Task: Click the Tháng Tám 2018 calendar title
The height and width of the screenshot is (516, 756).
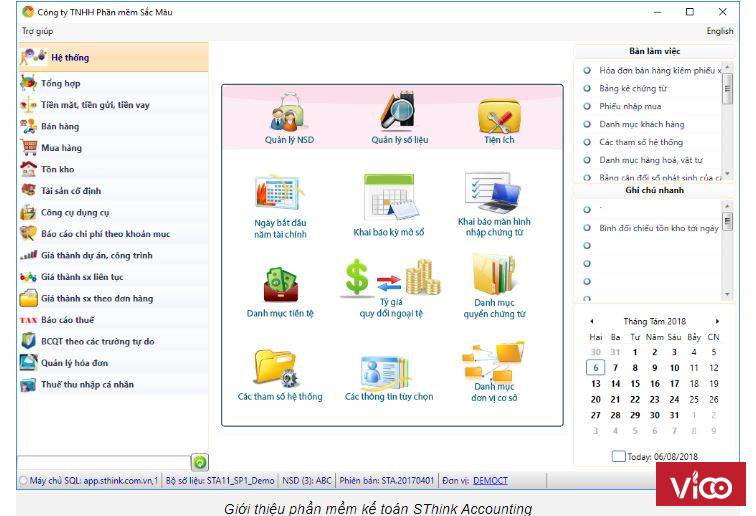Action: click(x=654, y=321)
